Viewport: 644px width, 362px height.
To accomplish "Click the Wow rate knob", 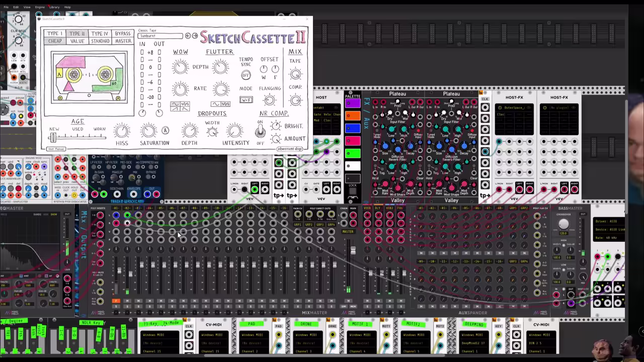I will [180, 89].
